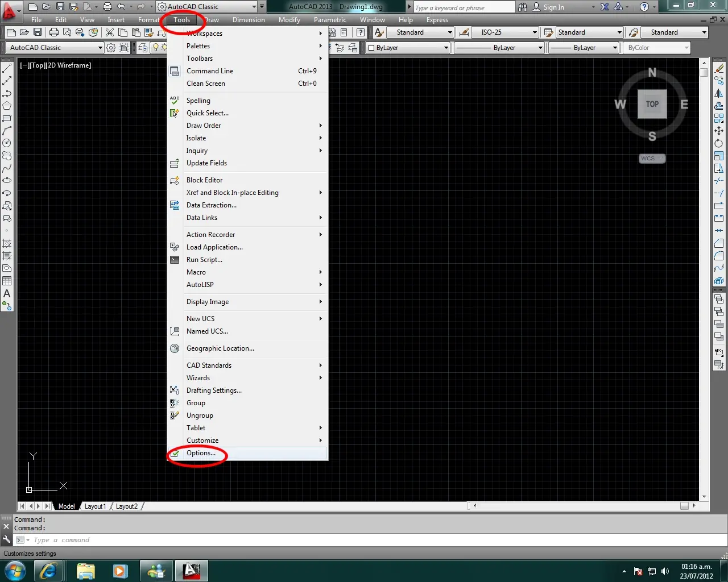This screenshot has height=582, width=728.
Task: Open the ByColor color control
Action: coord(657,48)
